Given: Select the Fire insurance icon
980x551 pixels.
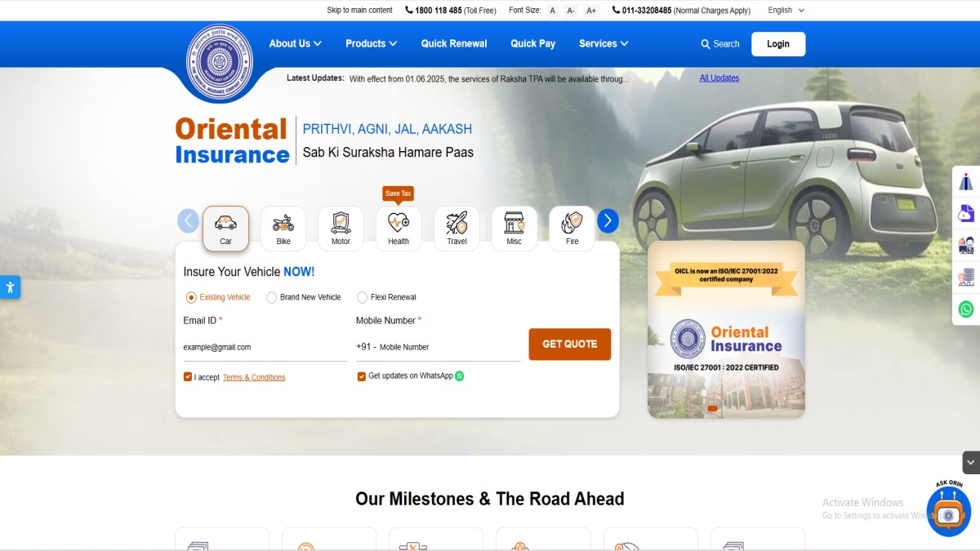Looking at the screenshot, I should [572, 228].
